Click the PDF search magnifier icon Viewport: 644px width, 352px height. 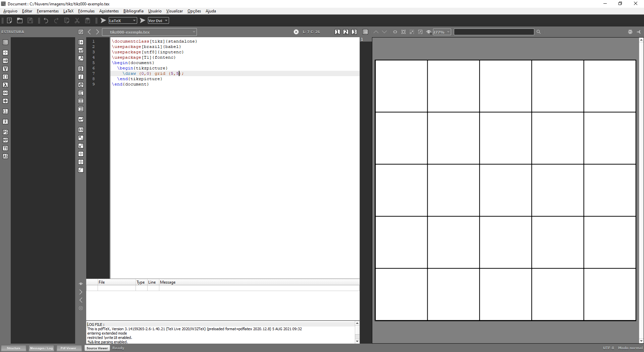point(539,32)
